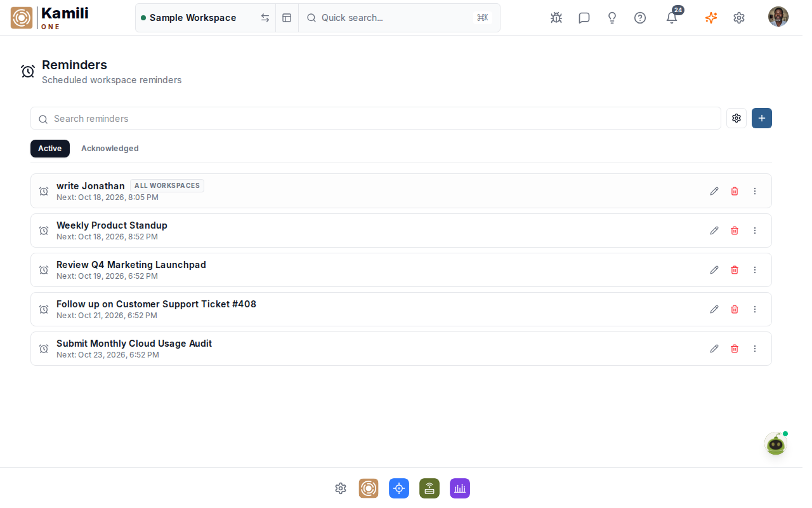The width and height of the screenshot is (812, 508).
Task: Edit the Weekly Product Standup reminder
Action: [714, 231]
